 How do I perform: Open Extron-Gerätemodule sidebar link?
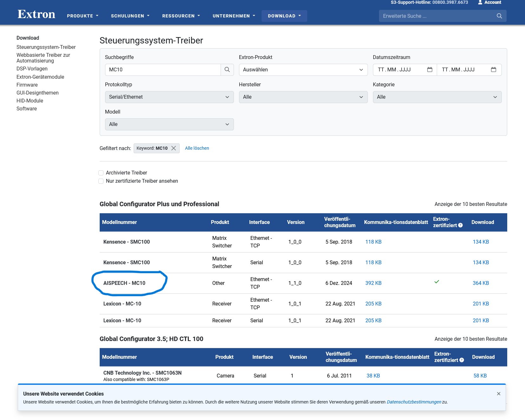[40, 77]
